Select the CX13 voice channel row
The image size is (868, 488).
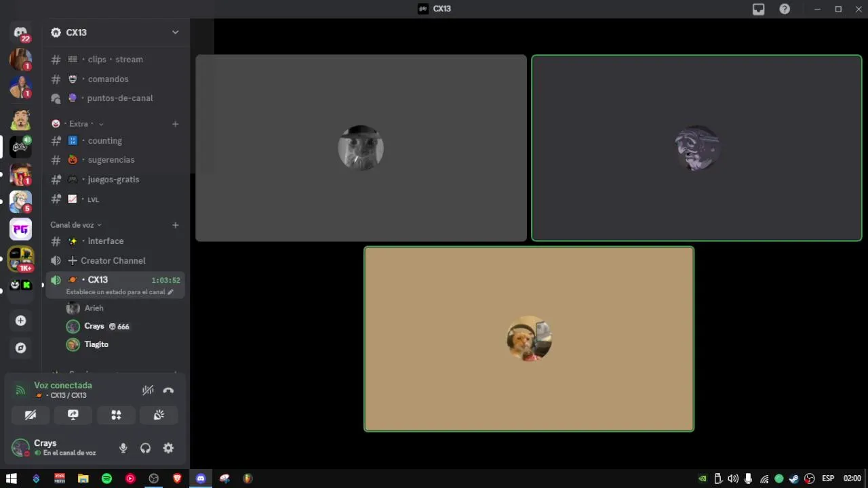pyautogui.click(x=115, y=285)
